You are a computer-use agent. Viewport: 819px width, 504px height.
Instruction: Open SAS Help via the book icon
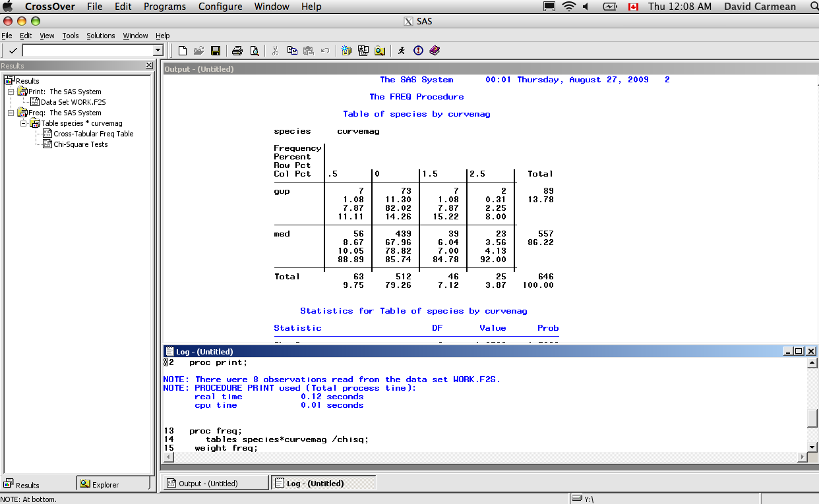point(434,50)
